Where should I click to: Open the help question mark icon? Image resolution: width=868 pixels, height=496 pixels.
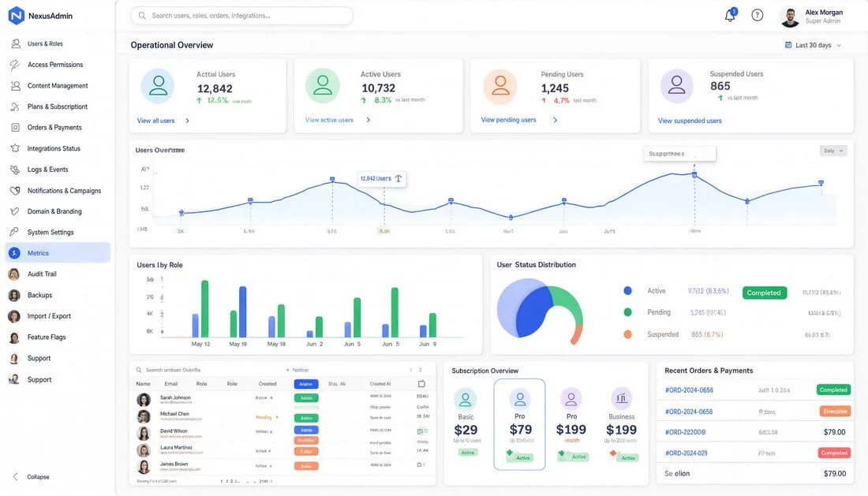point(757,16)
